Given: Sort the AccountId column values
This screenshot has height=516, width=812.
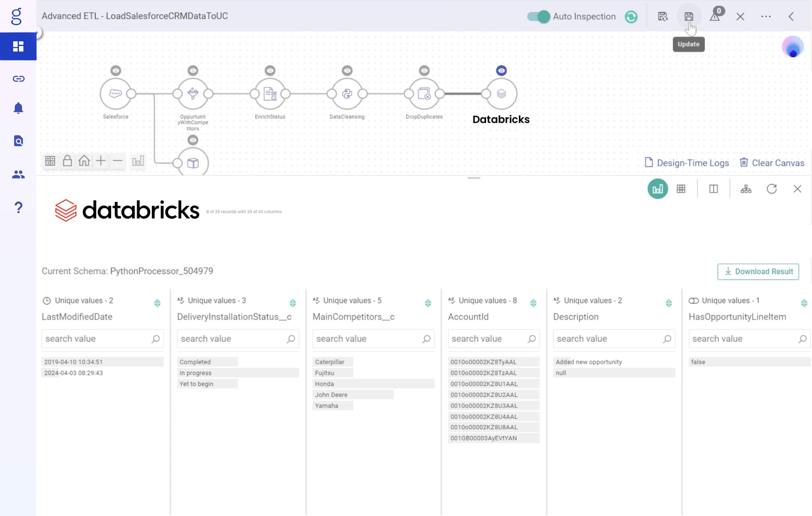Looking at the screenshot, I should [533, 303].
